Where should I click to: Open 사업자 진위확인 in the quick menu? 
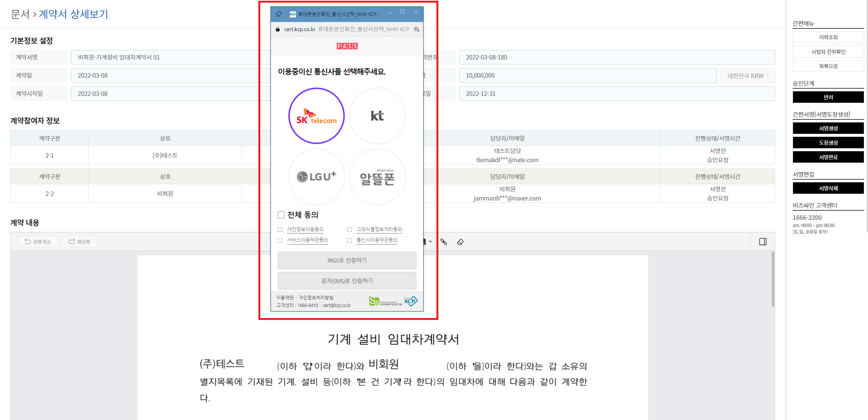pyautogui.click(x=828, y=52)
